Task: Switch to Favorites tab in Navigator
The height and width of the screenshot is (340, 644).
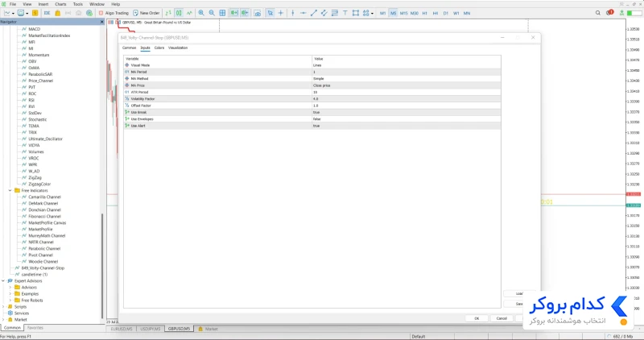Action: [35, 328]
